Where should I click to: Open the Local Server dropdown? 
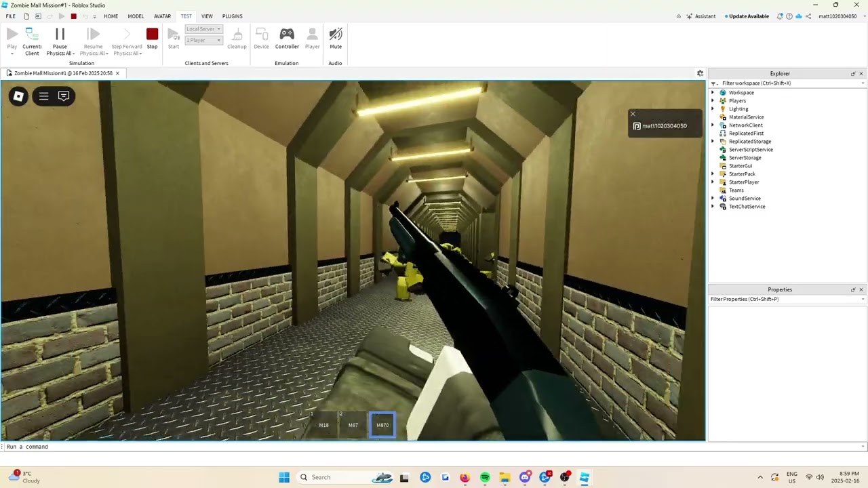tap(203, 29)
